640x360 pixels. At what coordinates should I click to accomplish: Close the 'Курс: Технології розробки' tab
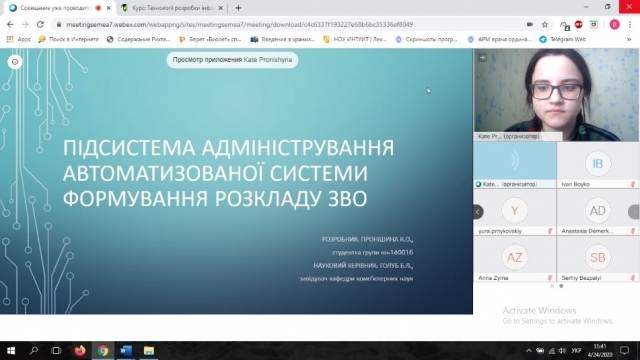220,8
